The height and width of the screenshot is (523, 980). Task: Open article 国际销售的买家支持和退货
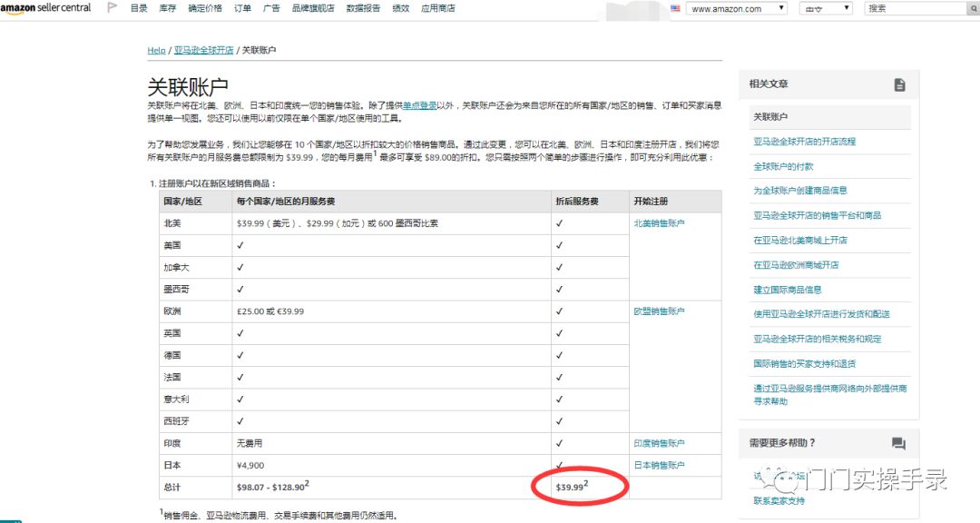tap(804, 363)
